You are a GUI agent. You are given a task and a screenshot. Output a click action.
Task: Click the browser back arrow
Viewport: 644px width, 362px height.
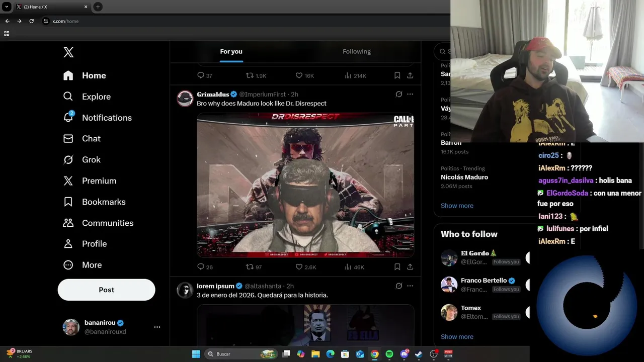tap(7, 21)
